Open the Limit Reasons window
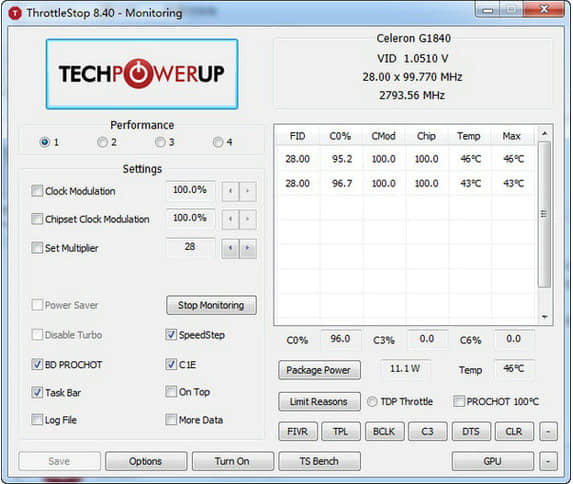The image size is (573, 484). pos(319,402)
